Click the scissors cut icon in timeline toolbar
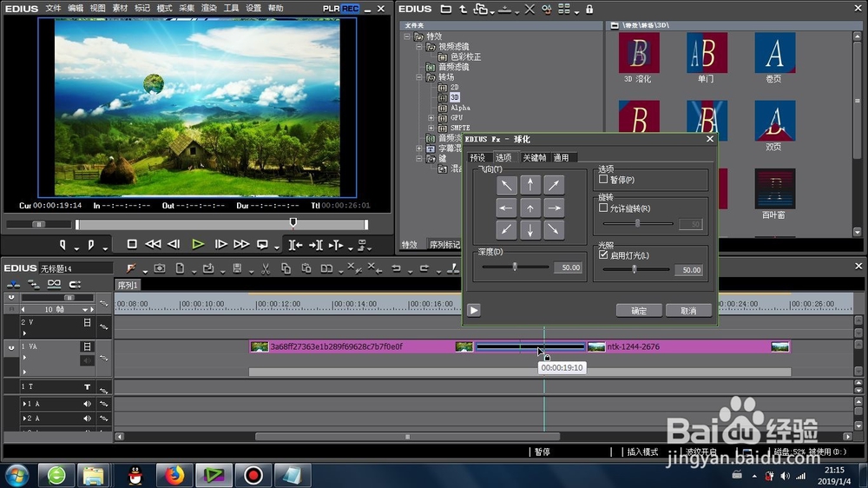 pos(266,268)
